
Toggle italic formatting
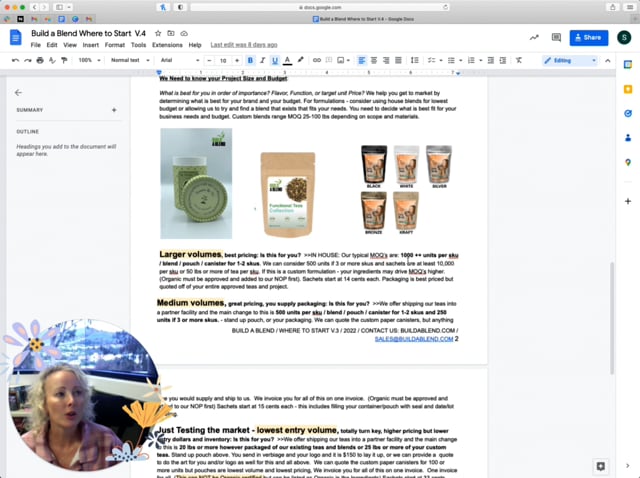point(262,60)
